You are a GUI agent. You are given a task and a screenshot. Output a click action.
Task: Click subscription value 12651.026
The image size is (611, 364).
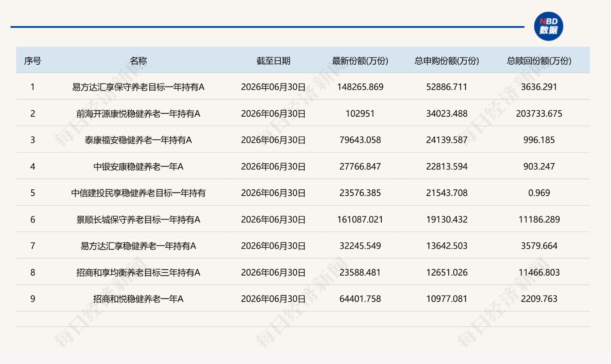(447, 273)
